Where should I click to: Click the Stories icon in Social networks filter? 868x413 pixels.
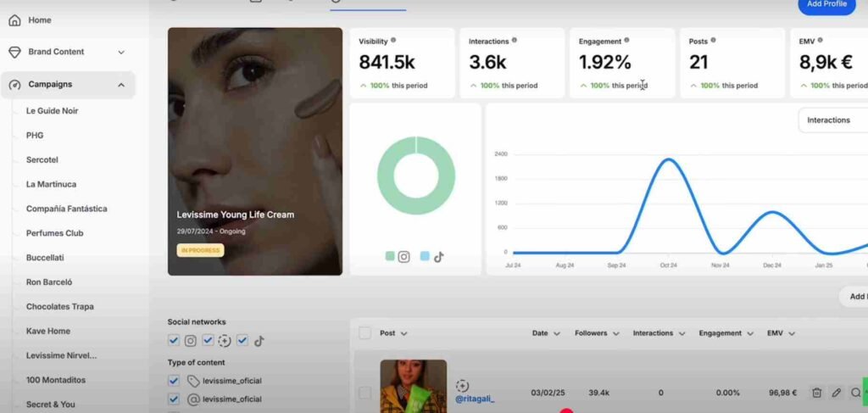tap(224, 341)
